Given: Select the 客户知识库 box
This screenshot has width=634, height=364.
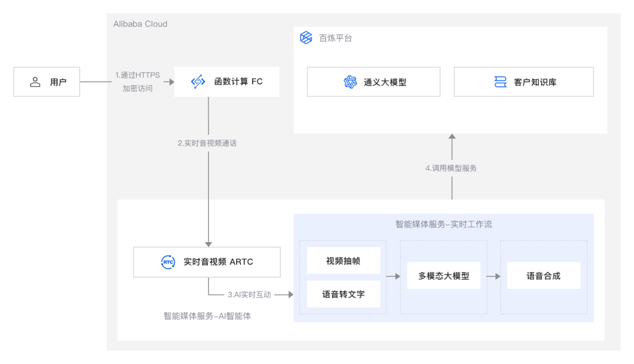Looking at the screenshot, I should [x=524, y=82].
